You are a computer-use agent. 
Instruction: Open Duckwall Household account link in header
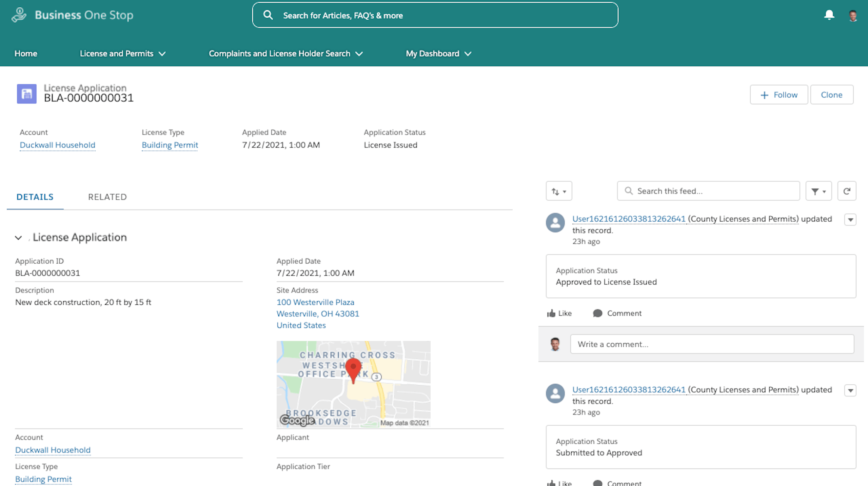pyautogui.click(x=57, y=145)
